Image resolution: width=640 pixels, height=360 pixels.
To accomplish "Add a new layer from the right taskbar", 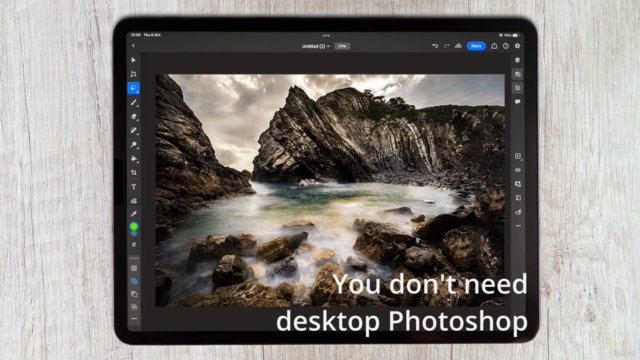I will click(518, 156).
